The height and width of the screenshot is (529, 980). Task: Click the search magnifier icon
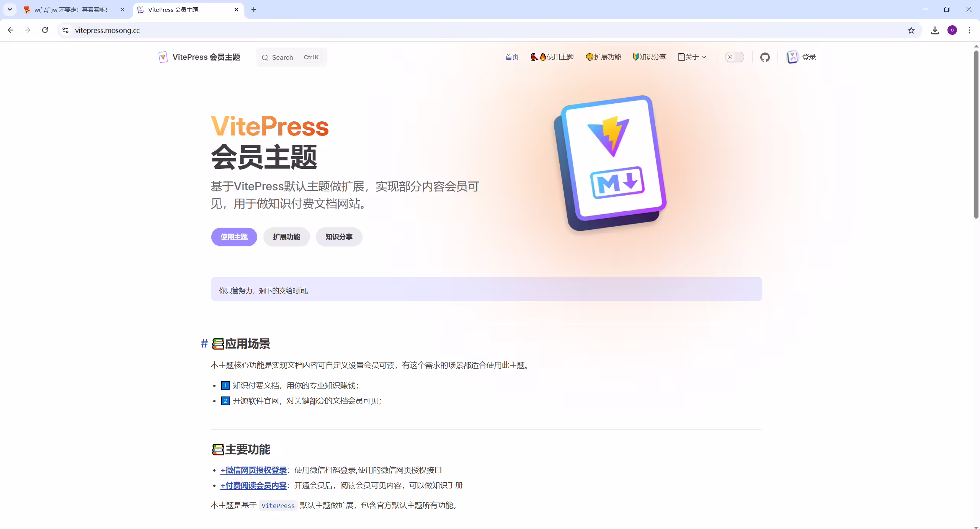[x=265, y=57]
